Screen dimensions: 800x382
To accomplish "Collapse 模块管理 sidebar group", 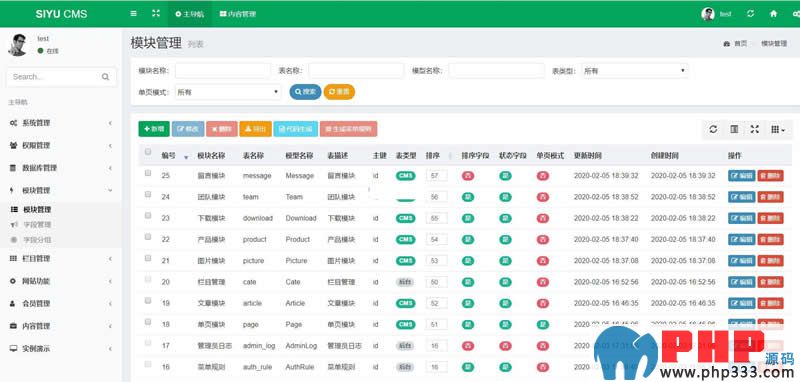I will coord(61,190).
